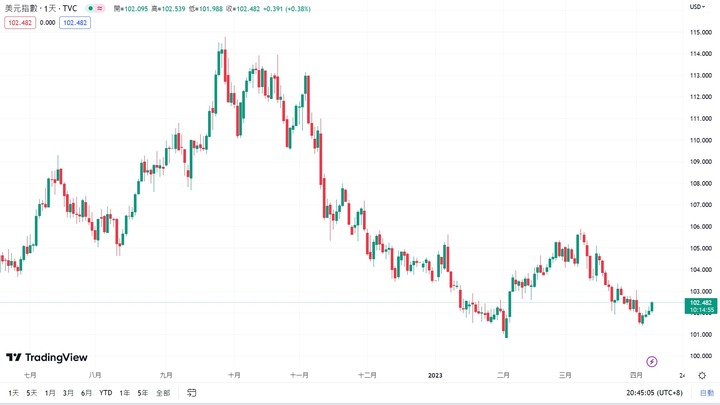This screenshot has width=720, height=405.
Task: Click the green market status dot
Action: [x=90, y=8]
